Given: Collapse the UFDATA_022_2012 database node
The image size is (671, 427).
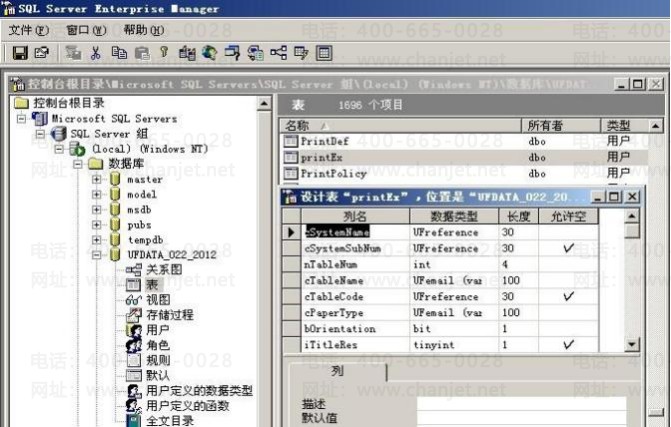Looking at the screenshot, I should coord(96,255).
